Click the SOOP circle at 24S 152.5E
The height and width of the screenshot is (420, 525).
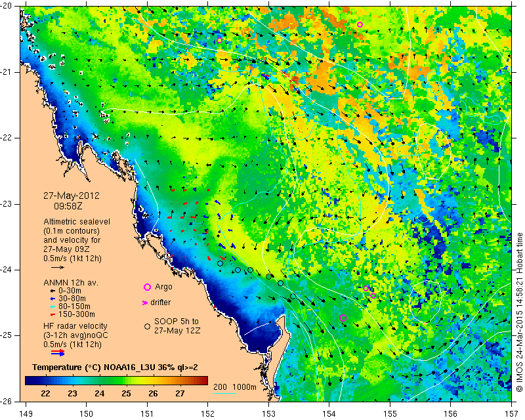coord(238,270)
